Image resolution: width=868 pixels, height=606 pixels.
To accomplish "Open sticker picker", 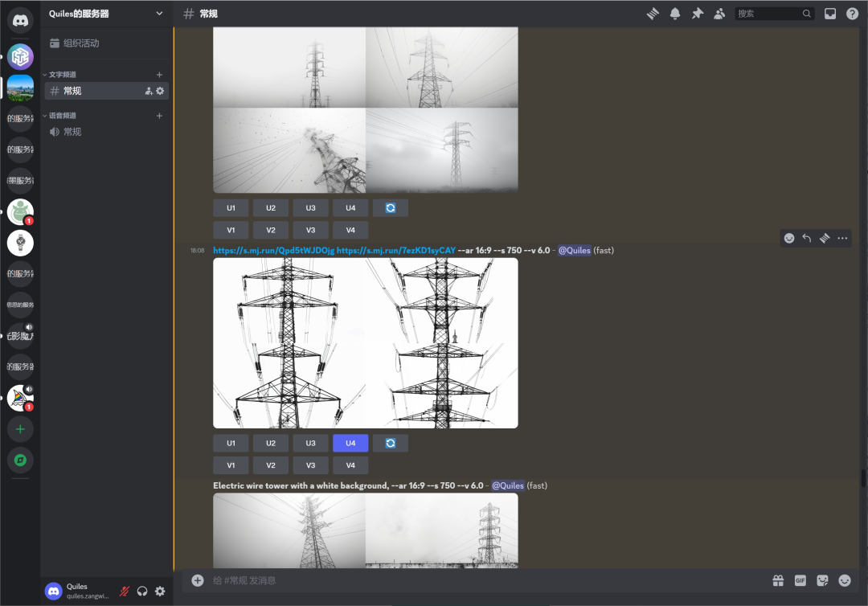I will coord(823,580).
